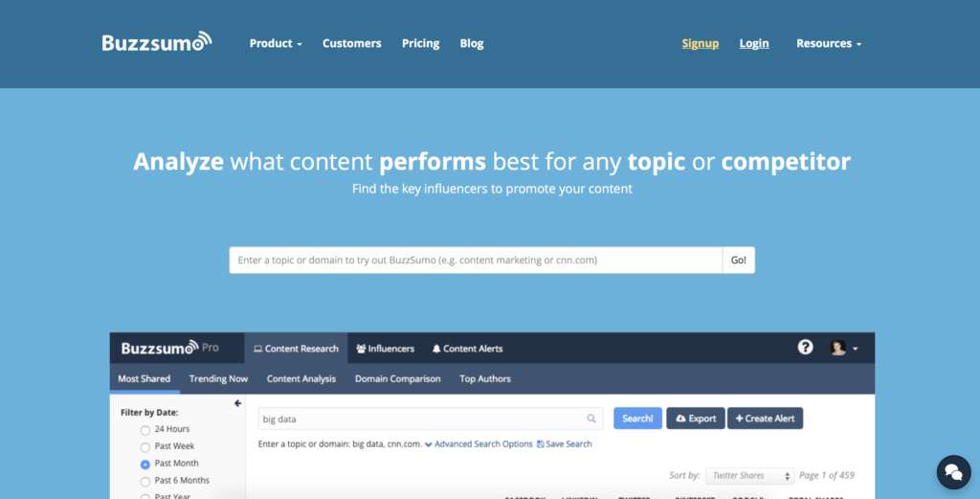
Task: Click the Signup link
Action: pyautogui.click(x=700, y=43)
